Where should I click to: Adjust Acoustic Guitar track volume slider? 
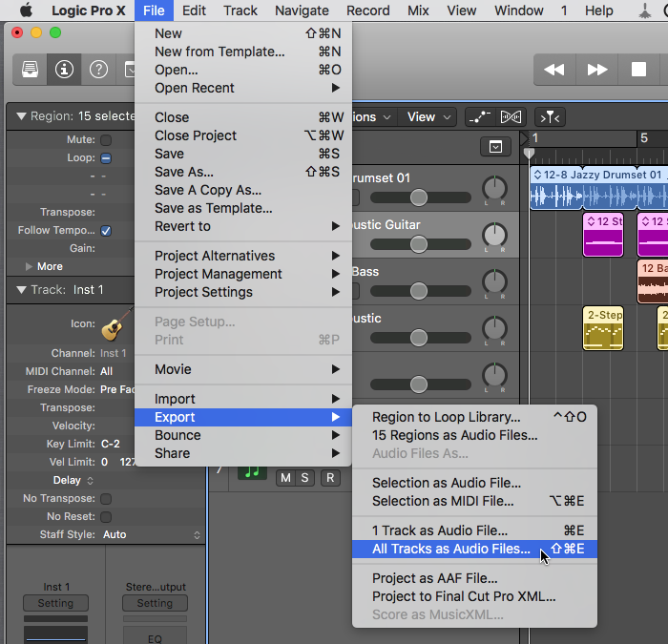click(x=419, y=244)
